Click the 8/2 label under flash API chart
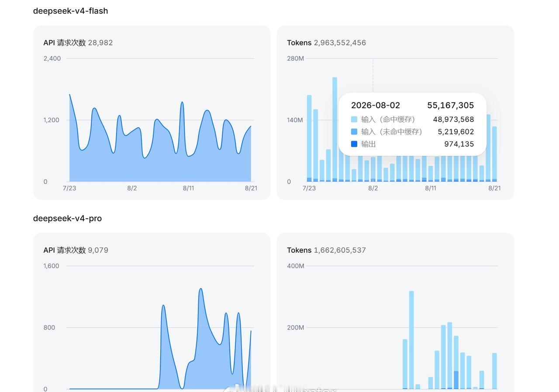Viewport: 559px width, 392px height. click(132, 188)
